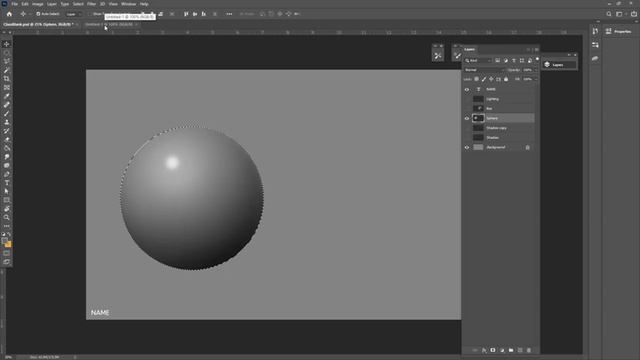Screen dimensions: 640x360
Task: Show the Box layer
Action: point(467,109)
